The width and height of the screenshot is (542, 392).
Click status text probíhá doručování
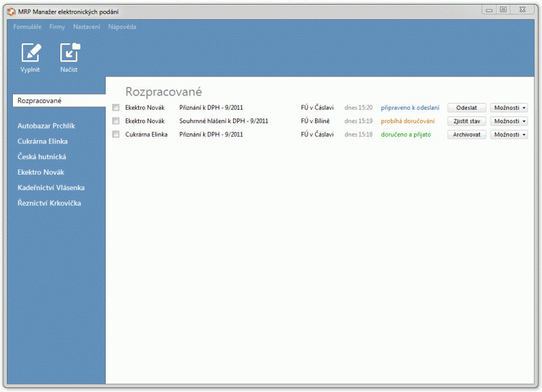pyautogui.click(x=408, y=121)
